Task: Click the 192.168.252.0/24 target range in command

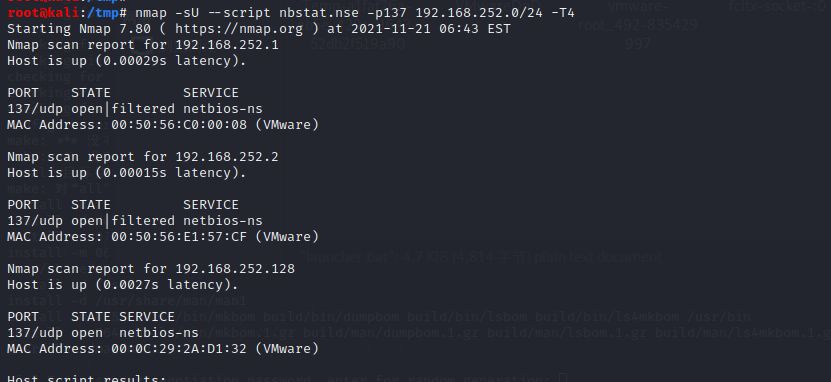Action: pyautogui.click(x=479, y=12)
